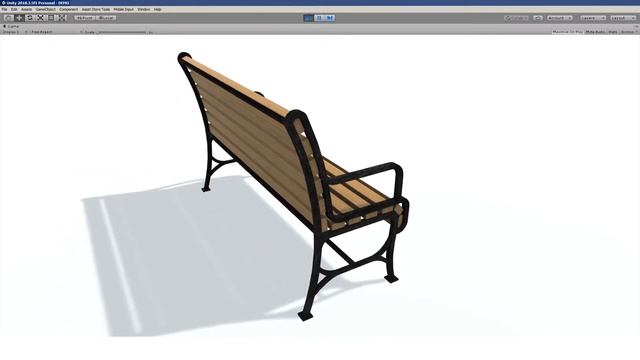Select the combined Transform tool

[62, 18]
